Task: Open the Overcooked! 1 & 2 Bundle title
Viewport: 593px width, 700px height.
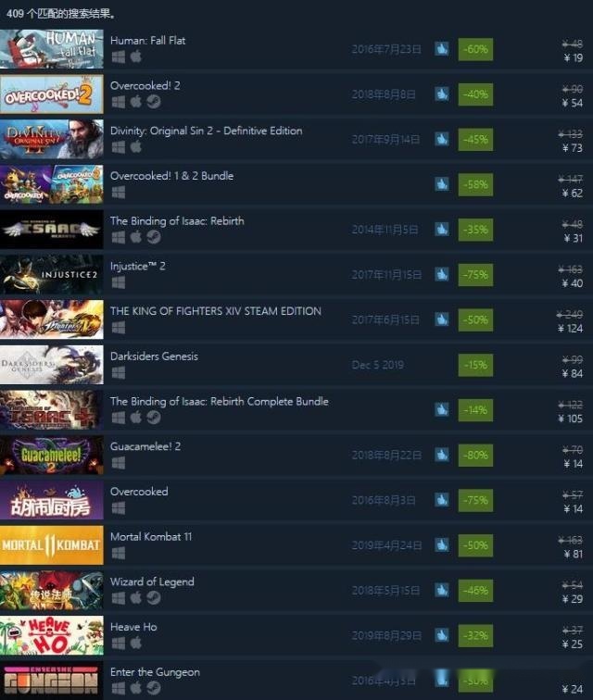Action: click(171, 176)
